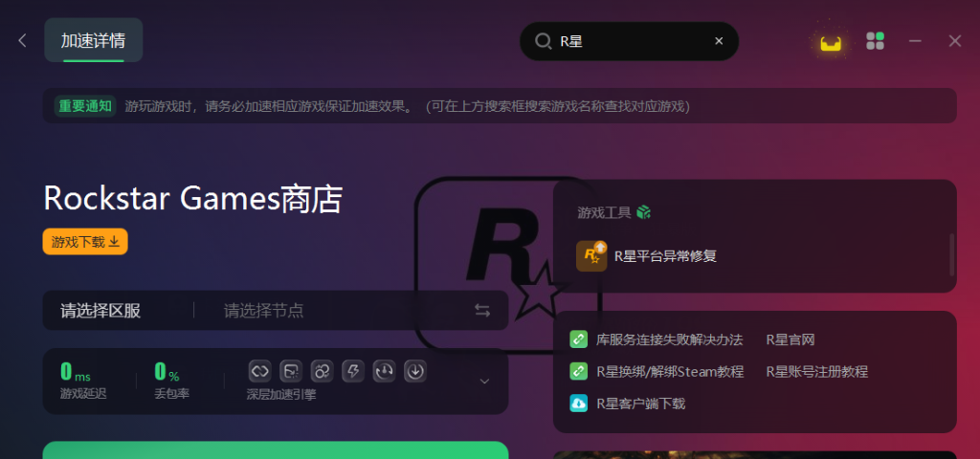Click the 深层加速引擎 label

click(281, 395)
